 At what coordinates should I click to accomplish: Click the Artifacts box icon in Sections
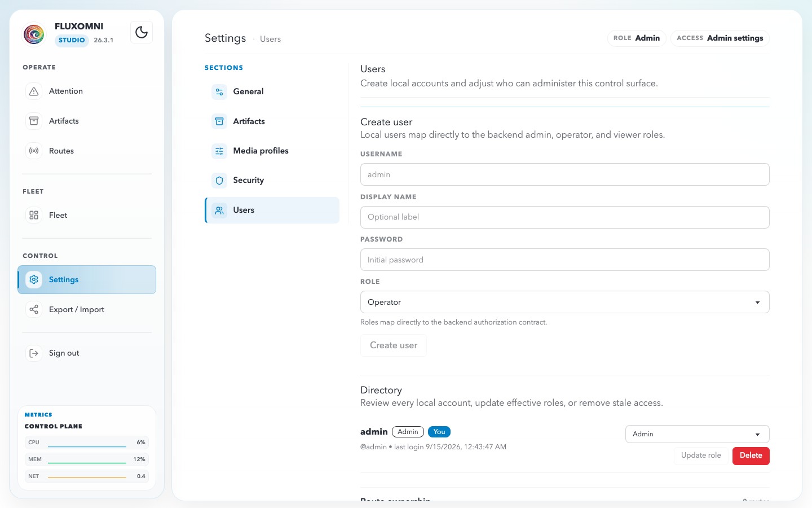[x=219, y=121]
